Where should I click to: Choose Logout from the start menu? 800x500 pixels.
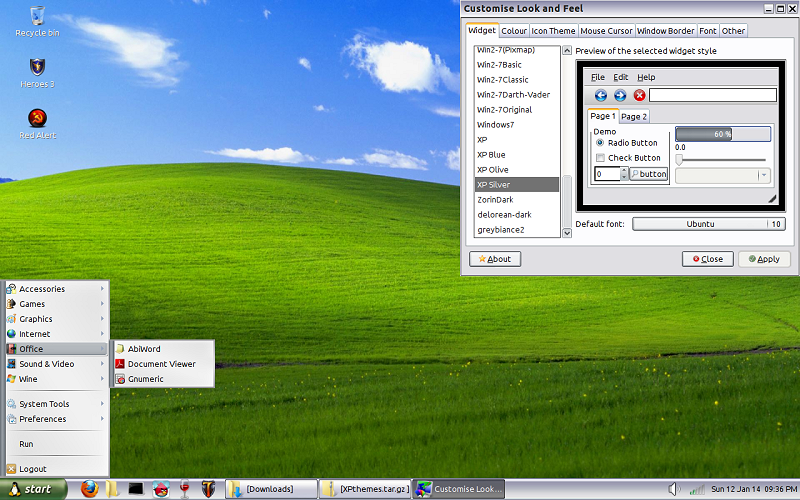pos(56,469)
